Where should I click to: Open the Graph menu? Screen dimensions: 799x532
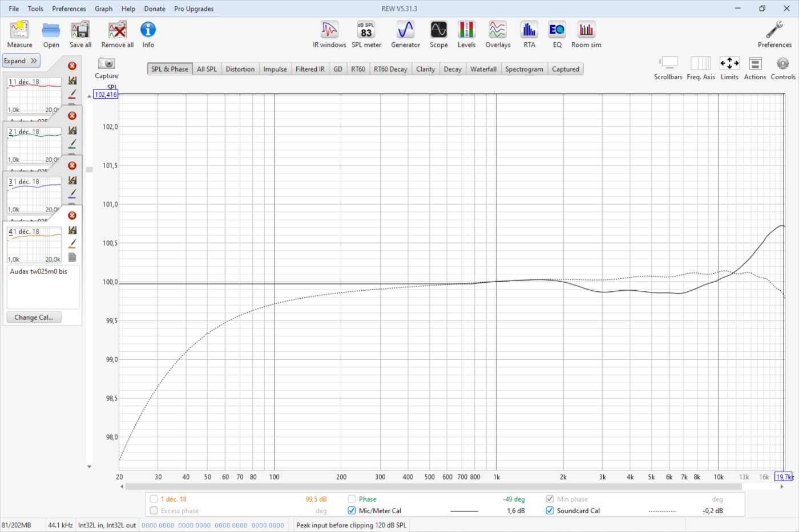point(103,9)
